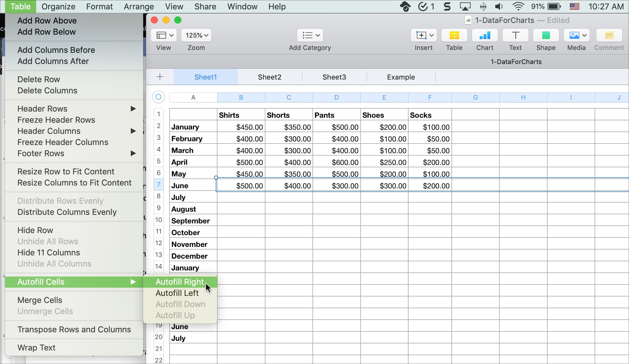
Task: Switch to the Sheet2 tab
Action: tap(270, 77)
